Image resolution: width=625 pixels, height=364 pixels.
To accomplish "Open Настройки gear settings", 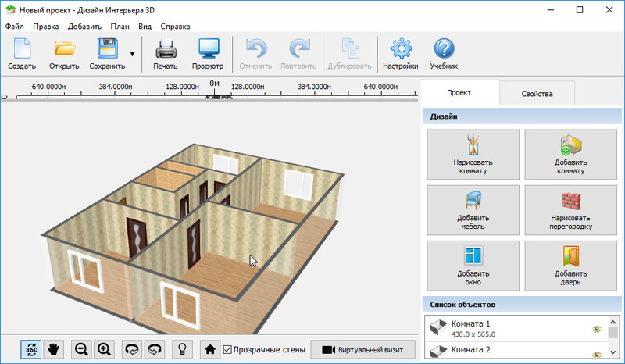I will pos(401,54).
